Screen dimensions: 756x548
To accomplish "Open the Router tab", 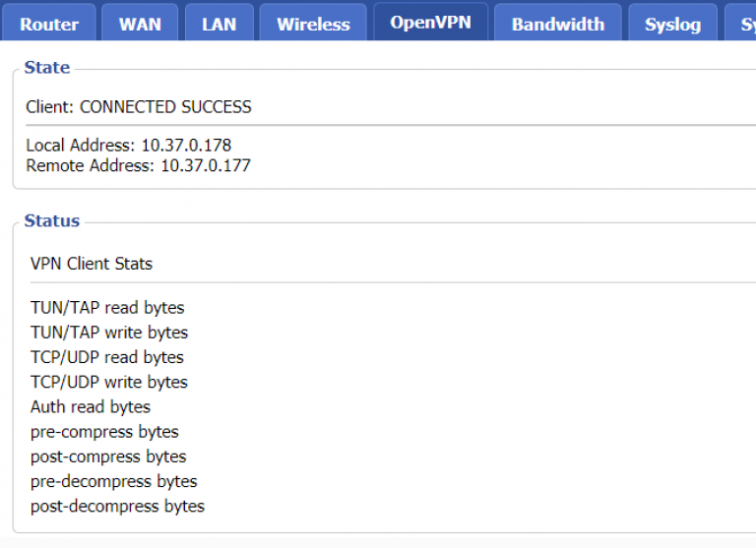I will click(49, 25).
